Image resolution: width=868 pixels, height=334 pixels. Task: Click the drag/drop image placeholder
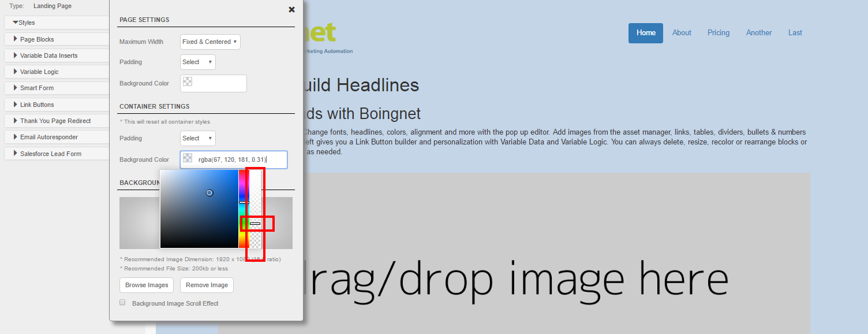(x=556, y=253)
